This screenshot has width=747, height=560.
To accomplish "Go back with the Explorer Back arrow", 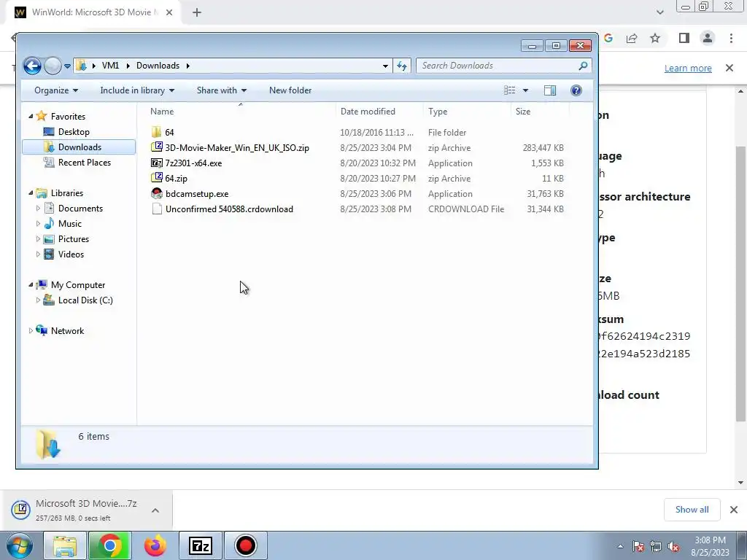I will tap(32, 66).
